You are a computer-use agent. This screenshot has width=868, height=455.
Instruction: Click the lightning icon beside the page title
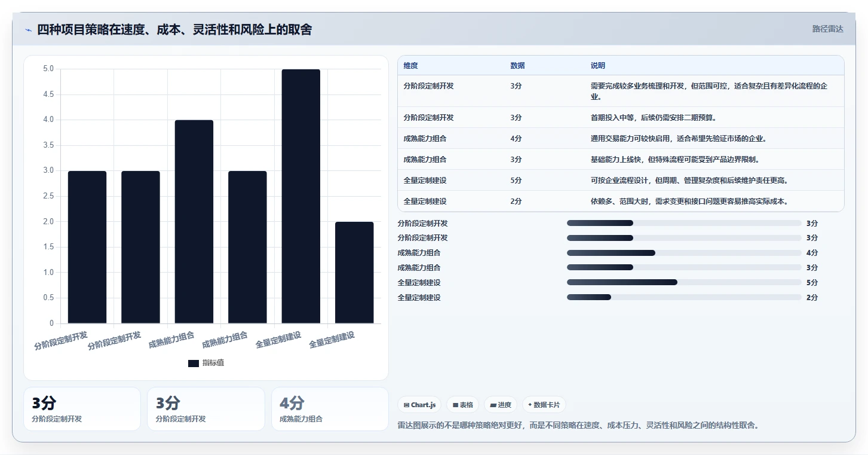coord(29,30)
